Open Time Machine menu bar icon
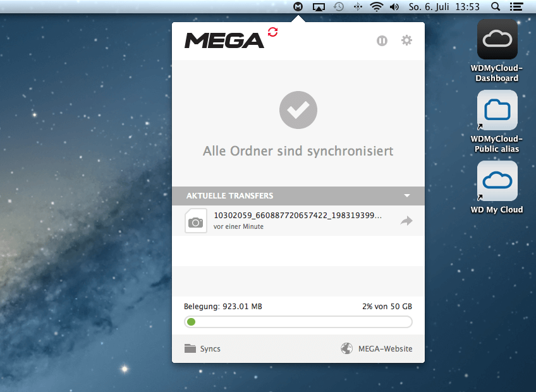 pos(338,6)
